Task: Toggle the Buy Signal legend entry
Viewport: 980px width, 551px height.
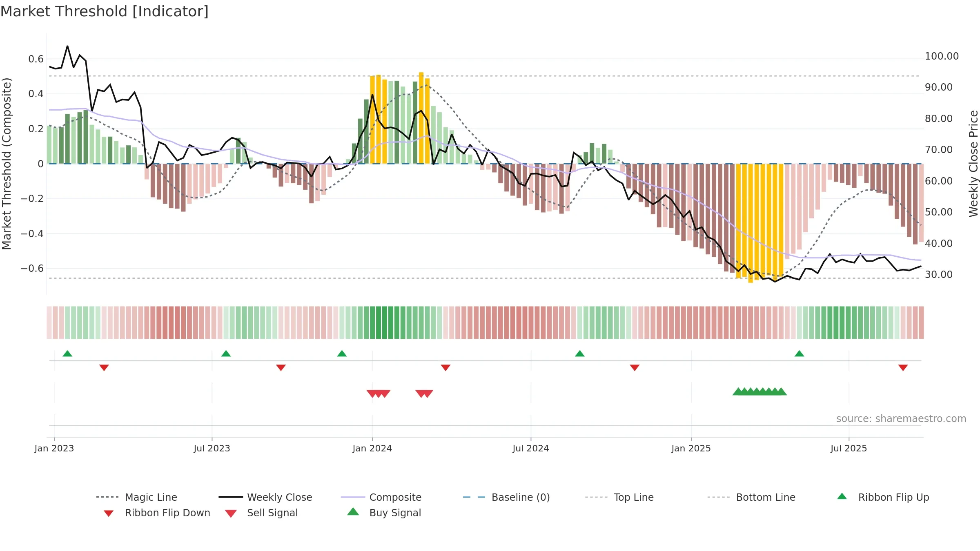Action: (x=384, y=513)
